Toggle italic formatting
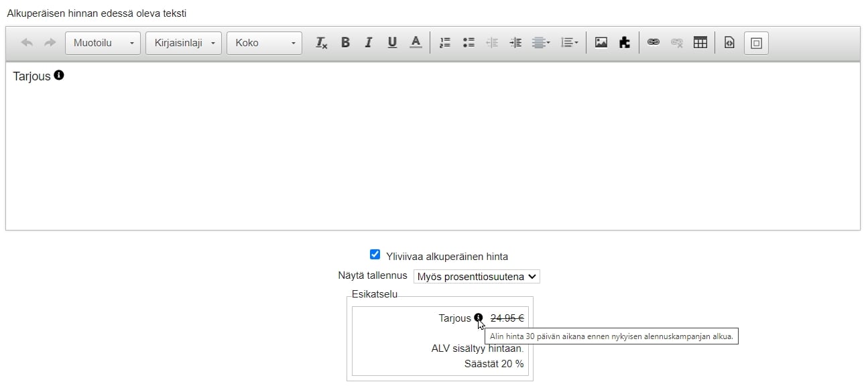This screenshot has width=868, height=388. 368,43
